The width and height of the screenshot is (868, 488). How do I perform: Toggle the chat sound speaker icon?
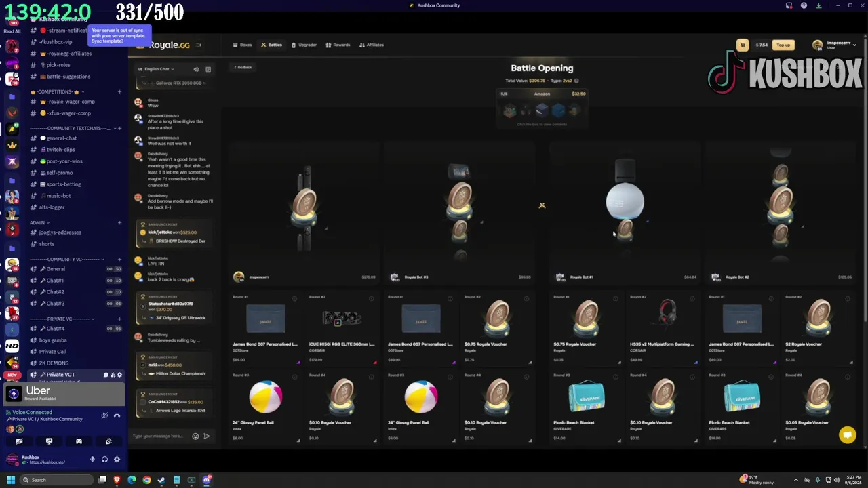(196, 69)
